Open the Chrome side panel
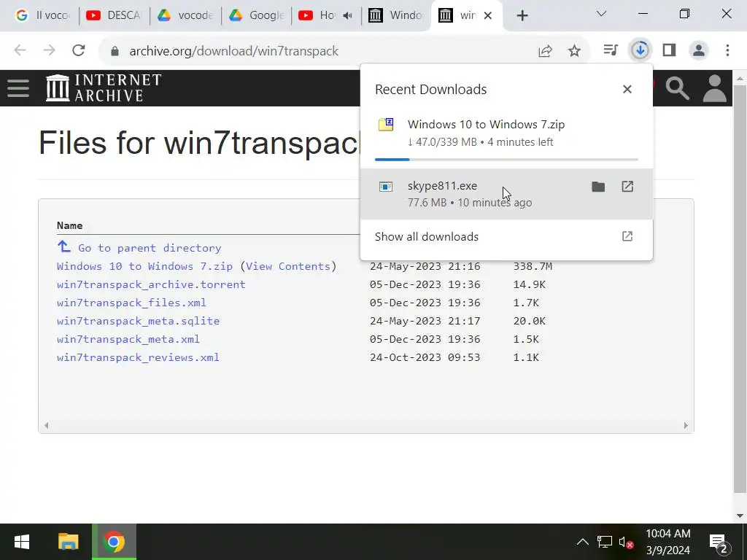Screen dimensions: 747x560 (670, 50)
